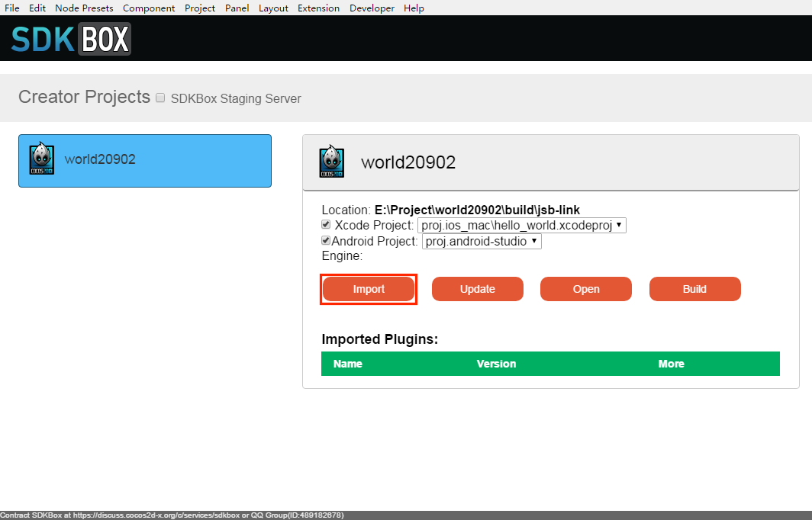
Task: Click the Open button
Action: point(585,289)
